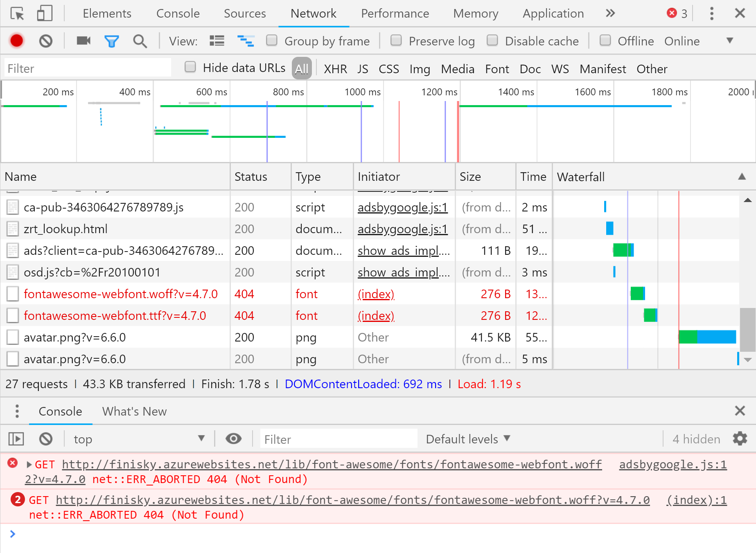Click the network Filter text field
The width and height of the screenshot is (756, 553).
coord(88,68)
